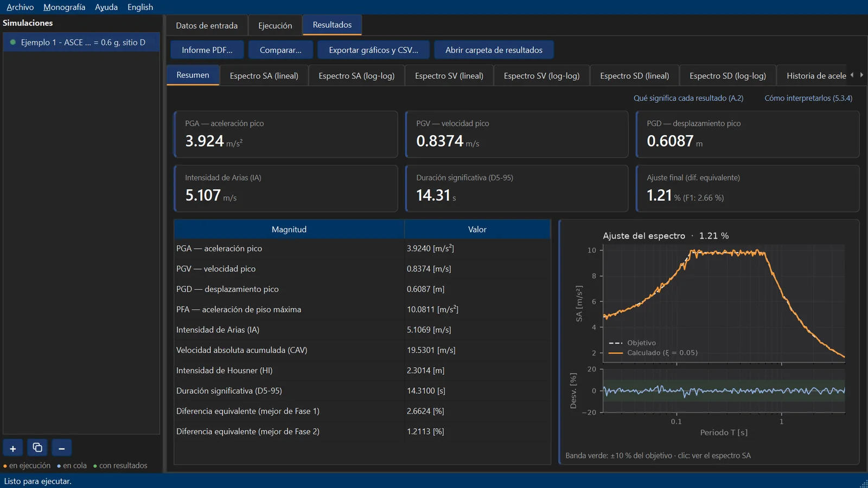Click Valor column header
Screen dimensions: 868x488
click(477, 229)
